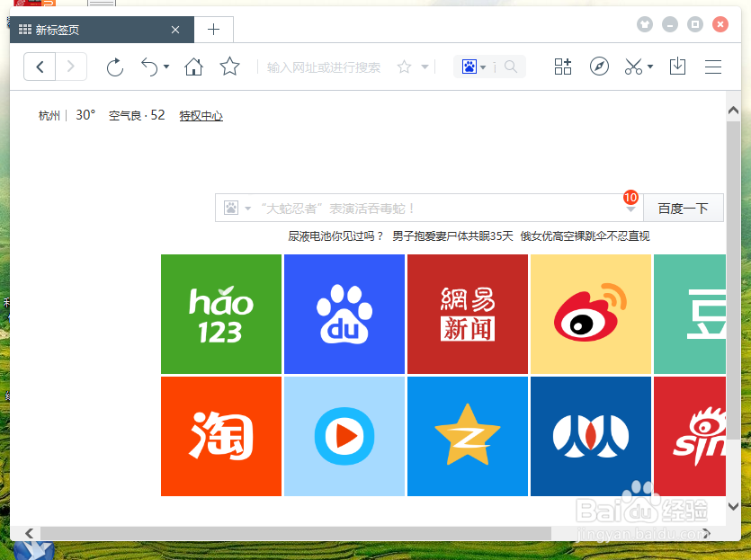The width and height of the screenshot is (751, 560).
Task: Click the paw icon in page search box
Action: (x=231, y=209)
